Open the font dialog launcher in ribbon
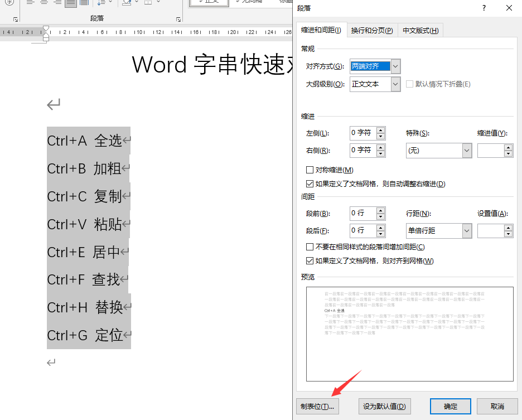Viewport: 522px width, 420px height. pos(16,20)
